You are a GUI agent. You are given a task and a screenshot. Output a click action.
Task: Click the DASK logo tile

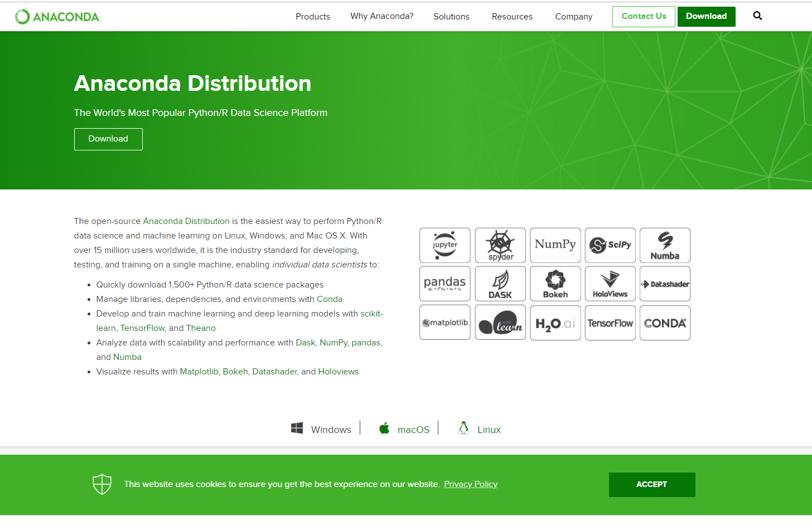point(500,284)
